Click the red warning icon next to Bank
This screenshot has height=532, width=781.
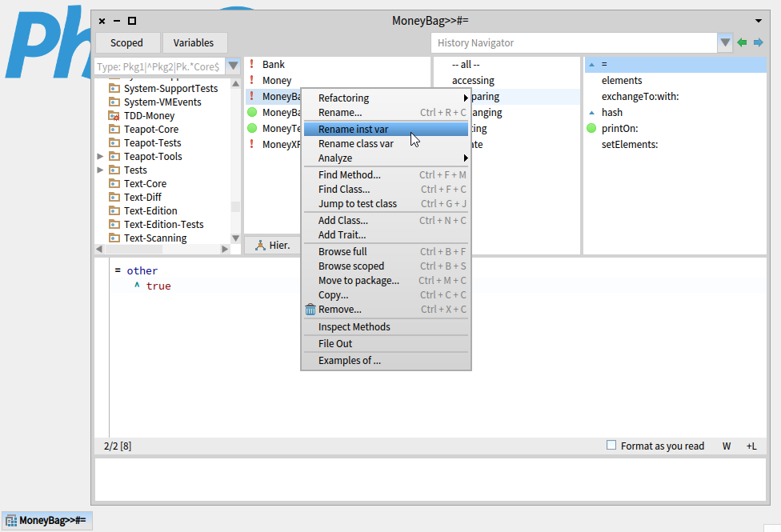click(251, 64)
